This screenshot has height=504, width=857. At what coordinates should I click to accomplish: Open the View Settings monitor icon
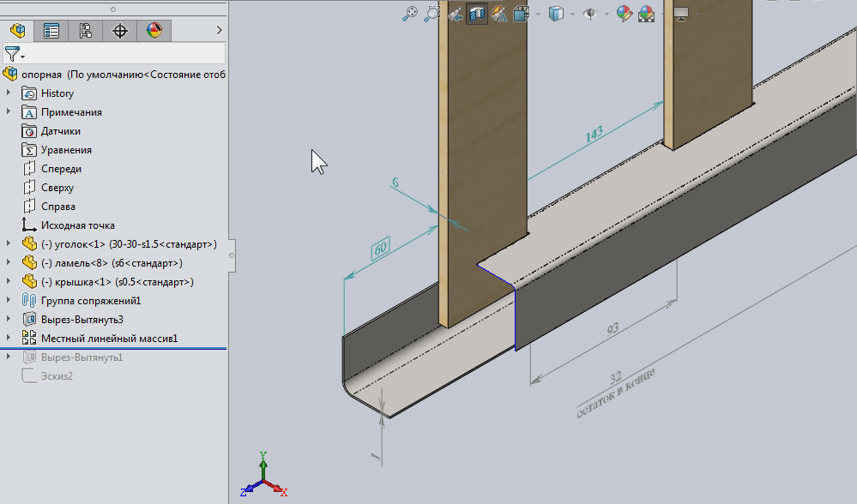(x=682, y=14)
